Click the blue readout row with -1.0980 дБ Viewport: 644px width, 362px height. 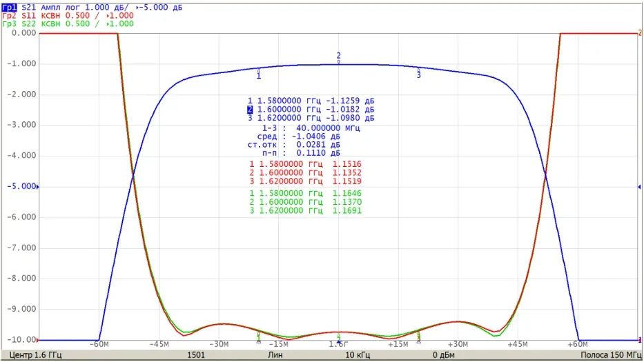tap(311, 118)
